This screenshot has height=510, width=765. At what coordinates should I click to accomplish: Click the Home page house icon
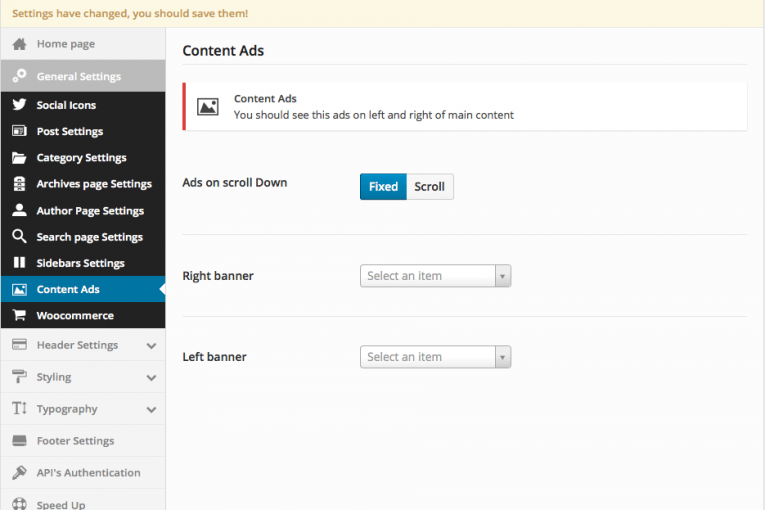tap(20, 44)
